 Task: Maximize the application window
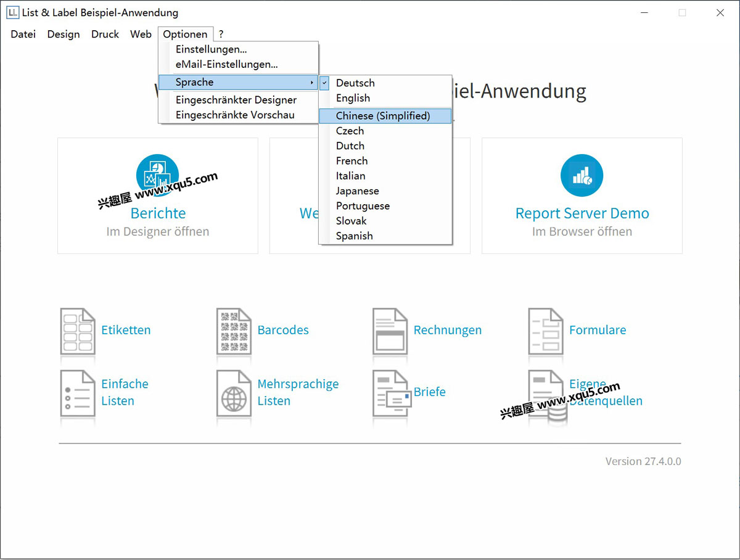coord(682,13)
